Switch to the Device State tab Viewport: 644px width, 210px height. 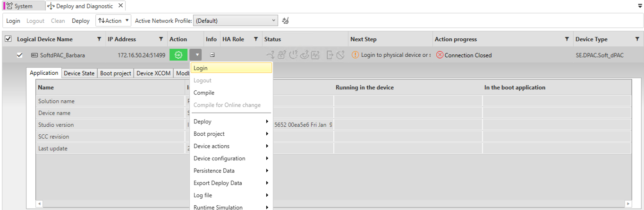[x=79, y=73]
